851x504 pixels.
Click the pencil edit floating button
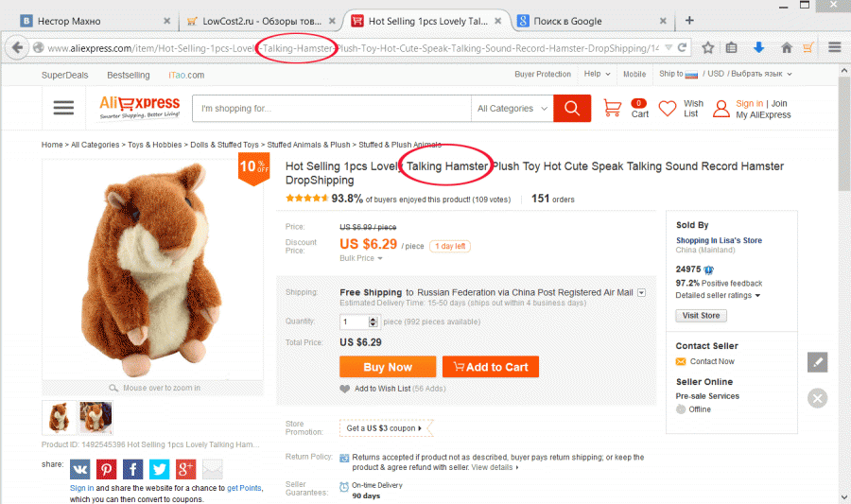(x=817, y=362)
